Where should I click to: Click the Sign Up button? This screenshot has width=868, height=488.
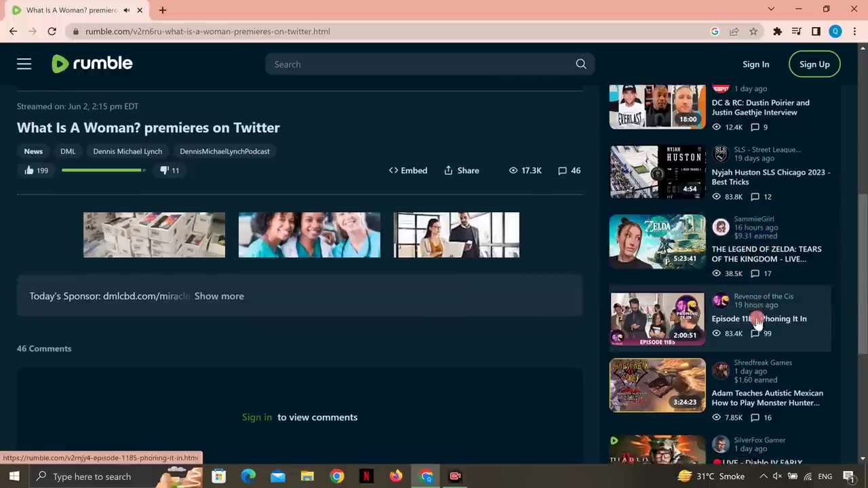[x=814, y=64]
